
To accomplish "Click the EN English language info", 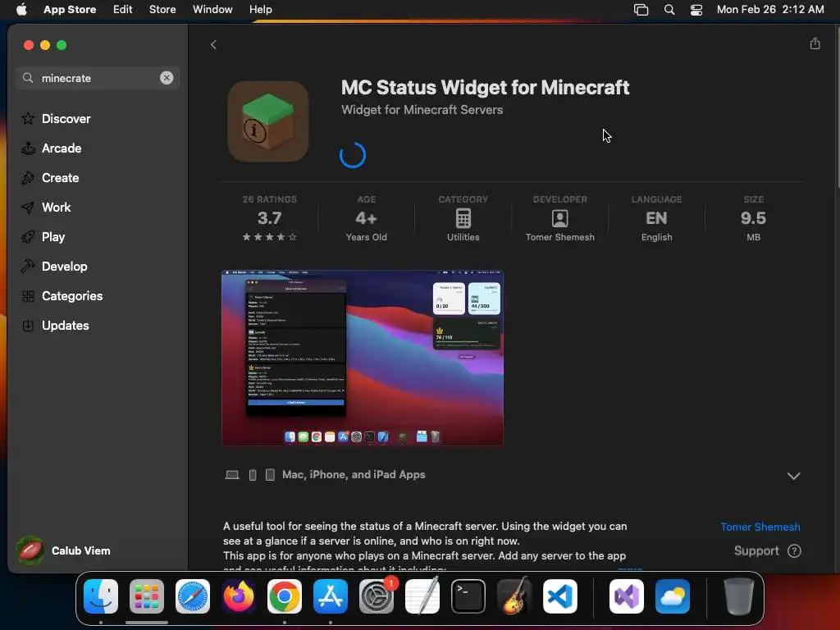I will (x=657, y=218).
